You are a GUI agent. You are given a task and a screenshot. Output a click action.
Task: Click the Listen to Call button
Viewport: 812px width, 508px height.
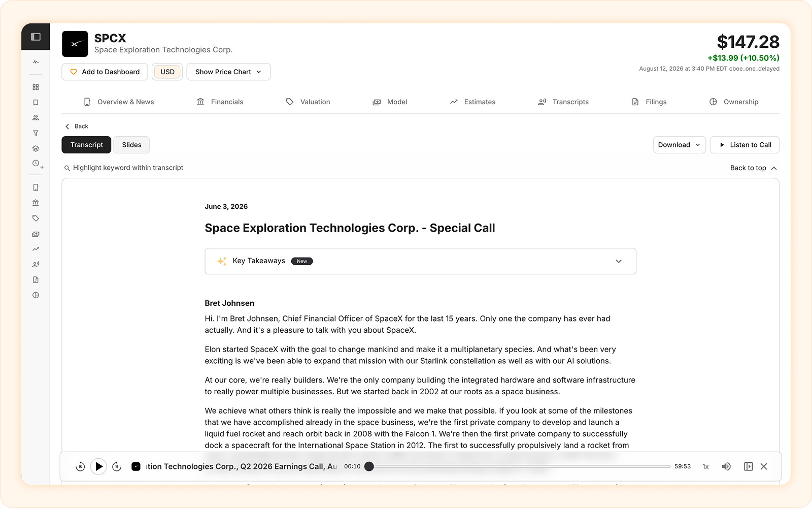[x=745, y=145]
